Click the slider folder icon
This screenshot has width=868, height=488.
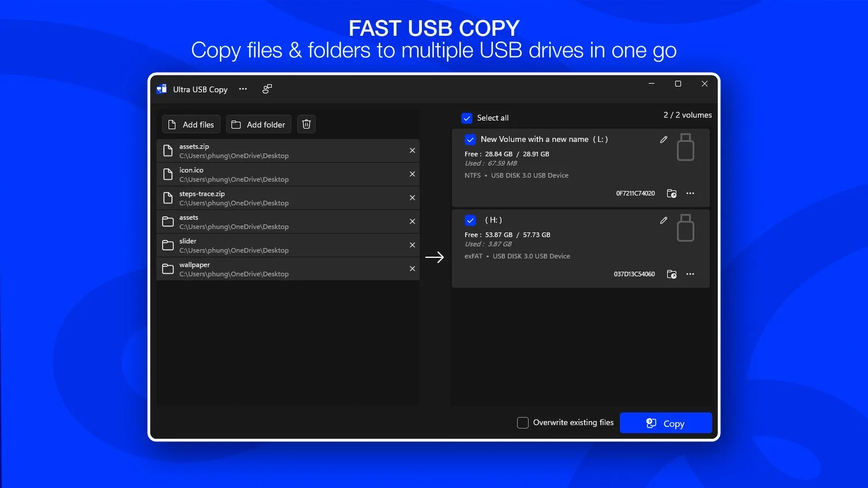[168, 245]
